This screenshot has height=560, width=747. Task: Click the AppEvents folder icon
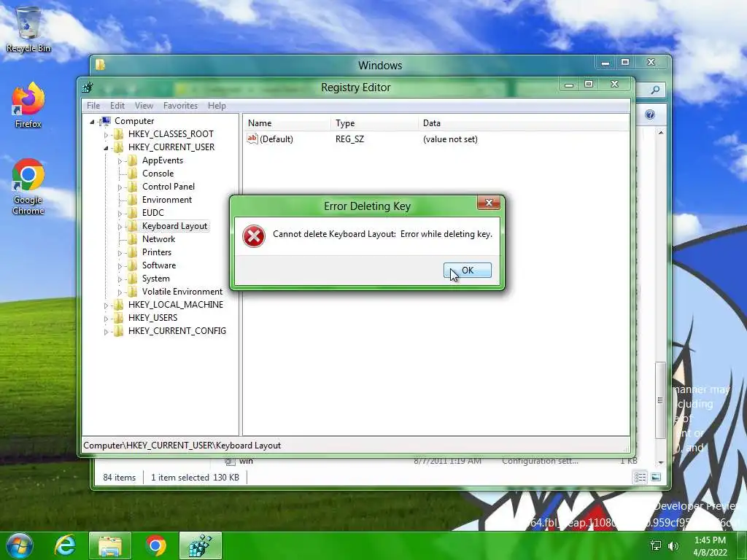[x=133, y=160]
